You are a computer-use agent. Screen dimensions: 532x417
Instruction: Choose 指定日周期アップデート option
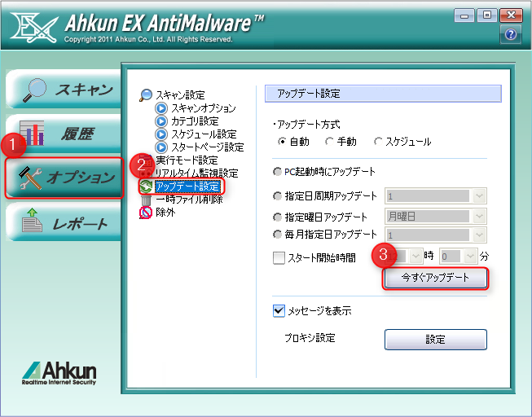coord(277,196)
